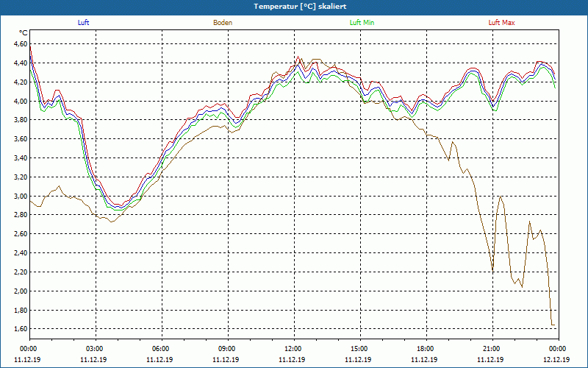Viewport: 588px width, 368px height.
Task: Click the 3,40 y-axis value
Action: point(21,158)
